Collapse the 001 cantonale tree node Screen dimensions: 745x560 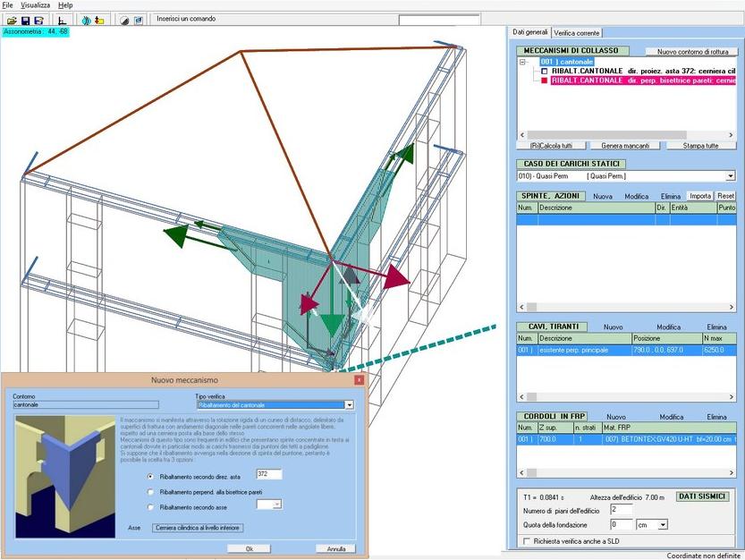tap(523, 62)
